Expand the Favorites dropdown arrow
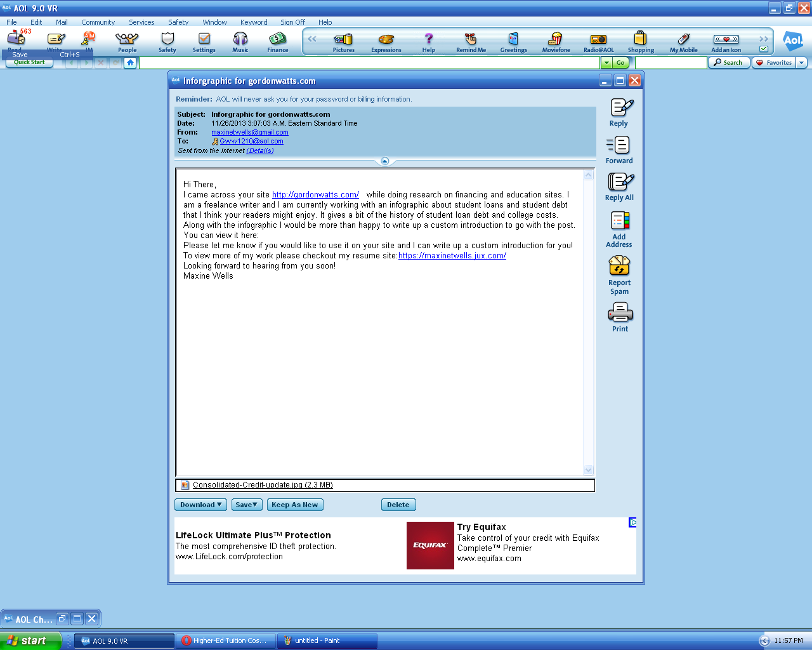Screen dimensions: 812x650 pyautogui.click(x=801, y=62)
